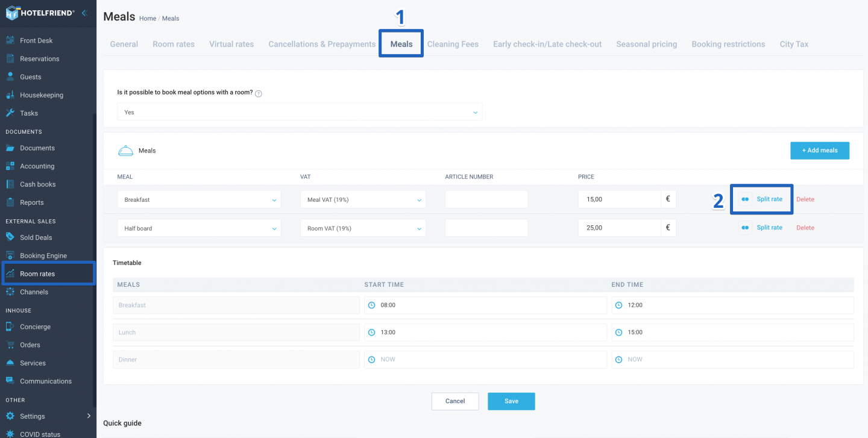Open the Seasonal pricing tab
The width and height of the screenshot is (868, 438).
tap(646, 43)
